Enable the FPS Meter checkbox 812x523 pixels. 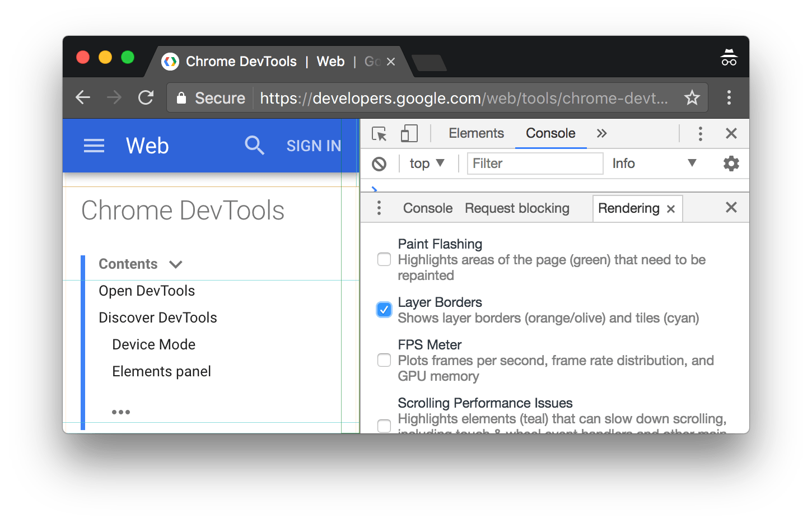(x=384, y=361)
